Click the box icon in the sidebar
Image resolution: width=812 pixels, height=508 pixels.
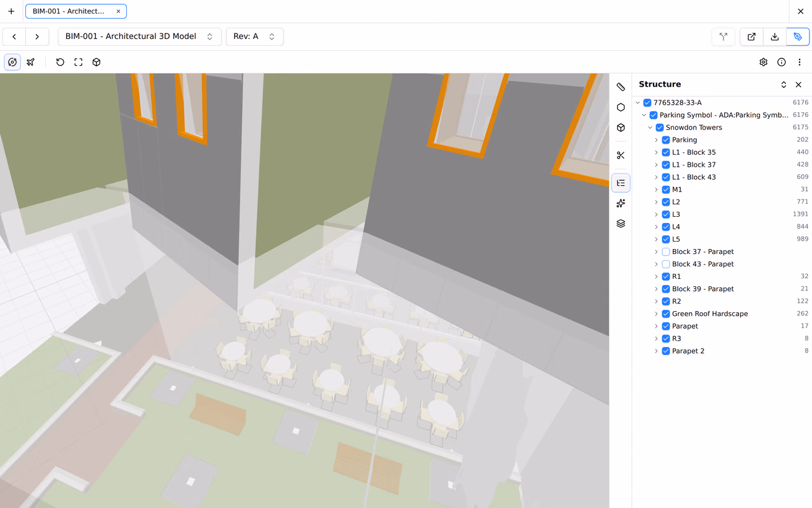[621, 128]
